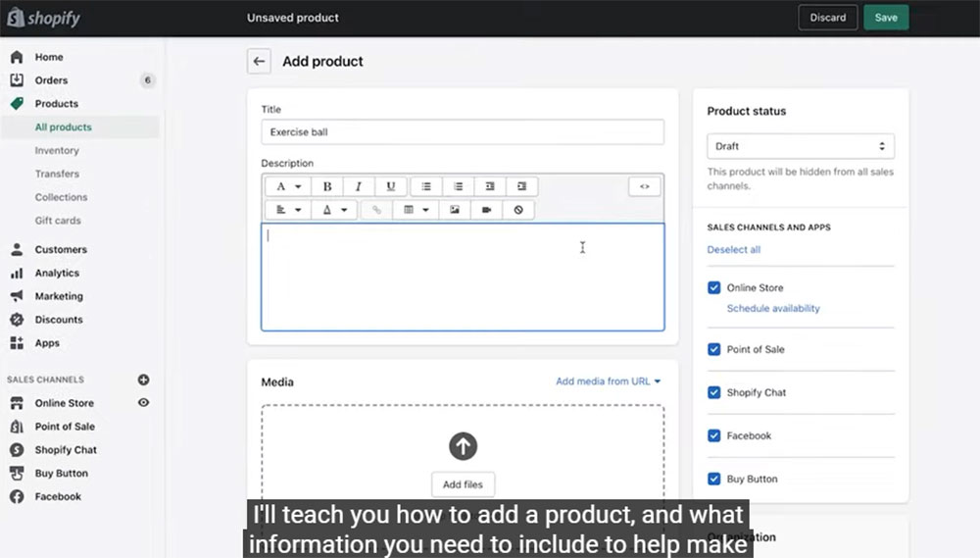Click into the Description text area
Image resolution: width=980 pixels, height=558 pixels.
[463, 278]
